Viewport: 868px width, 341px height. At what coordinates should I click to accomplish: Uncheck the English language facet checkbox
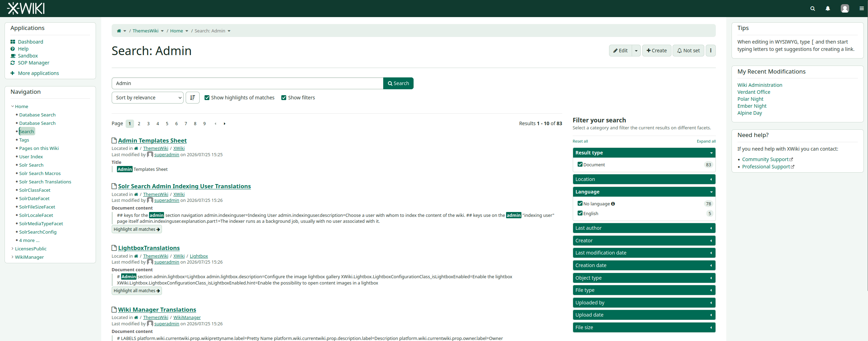pyautogui.click(x=580, y=213)
